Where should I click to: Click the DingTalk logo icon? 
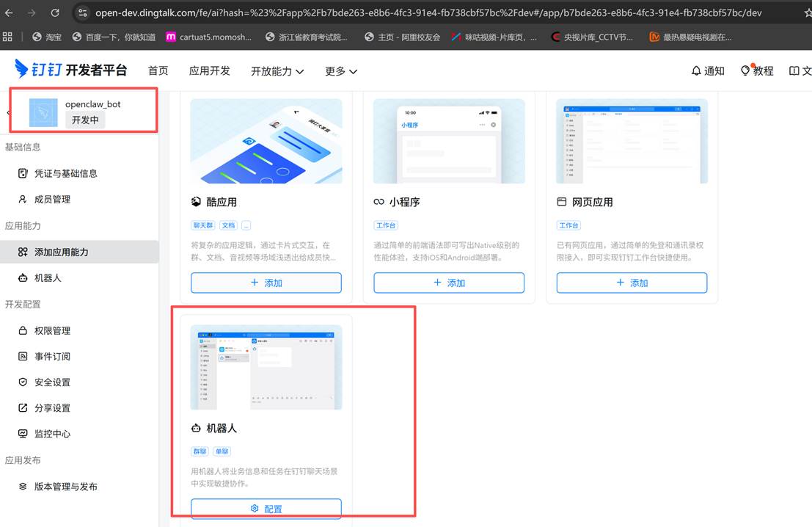(x=21, y=69)
